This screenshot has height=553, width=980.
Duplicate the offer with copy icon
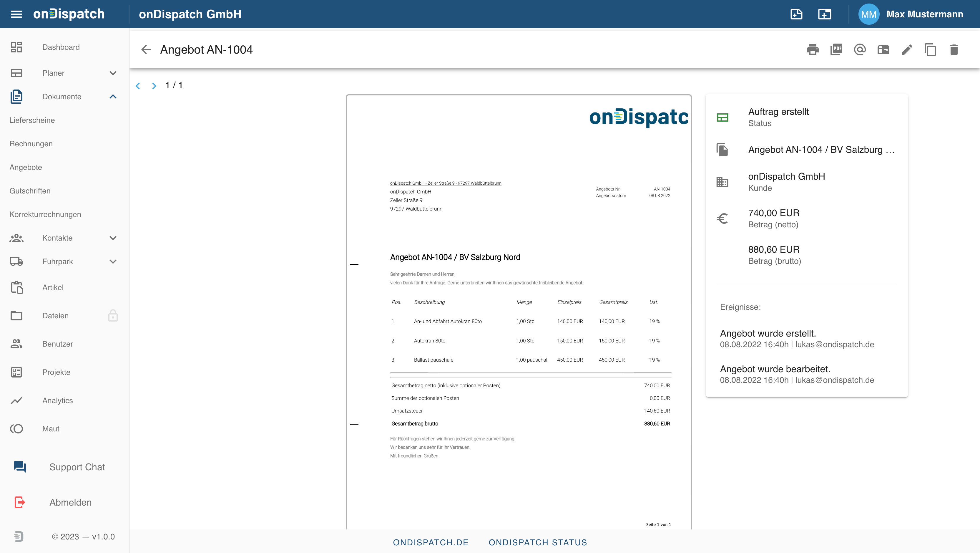930,49
